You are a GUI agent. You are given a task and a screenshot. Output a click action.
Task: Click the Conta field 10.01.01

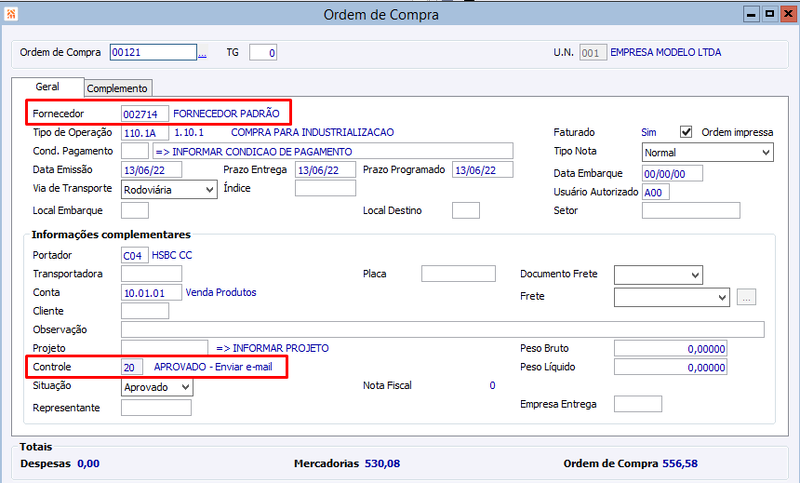[x=152, y=293]
